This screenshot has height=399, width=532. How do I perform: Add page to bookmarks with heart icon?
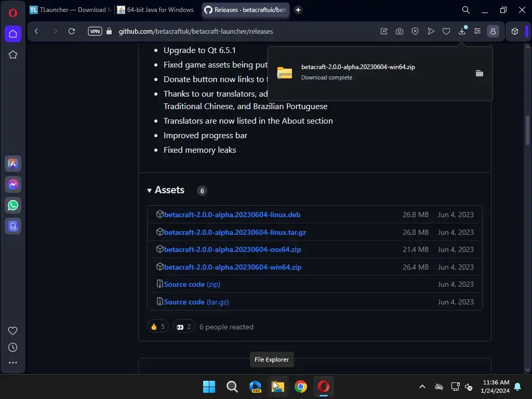[x=446, y=31]
